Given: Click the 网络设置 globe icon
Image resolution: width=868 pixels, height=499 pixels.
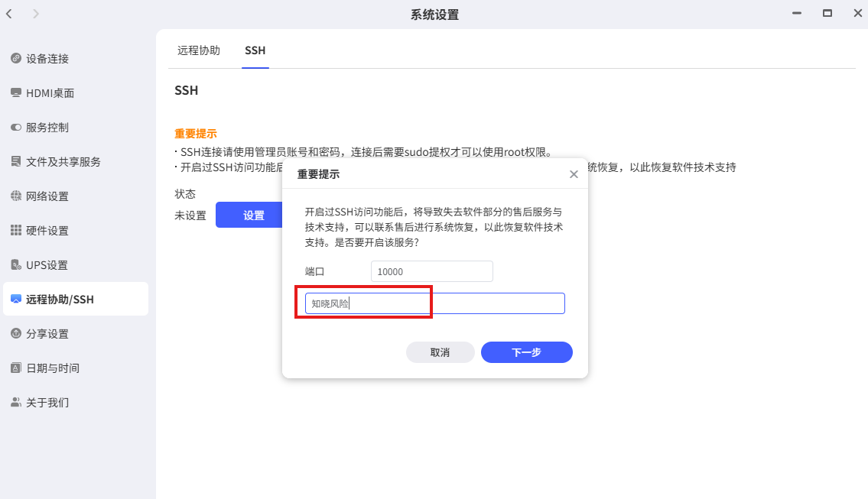Looking at the screenshot, I should click(16, 196).
